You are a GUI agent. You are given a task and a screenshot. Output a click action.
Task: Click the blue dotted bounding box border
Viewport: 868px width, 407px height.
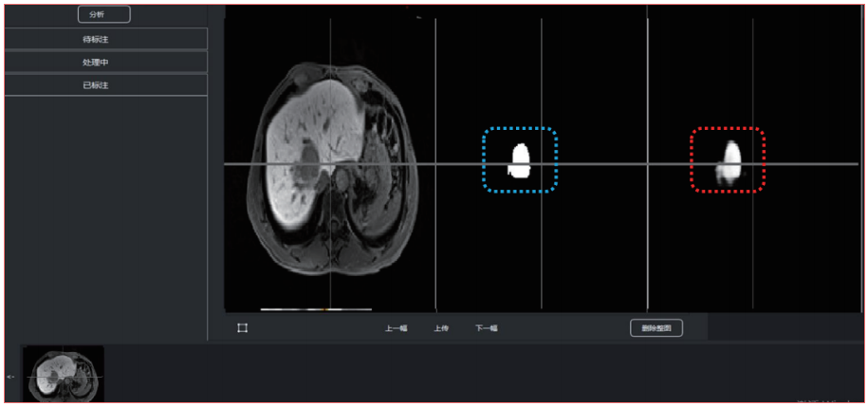click(x=519, y=129)
